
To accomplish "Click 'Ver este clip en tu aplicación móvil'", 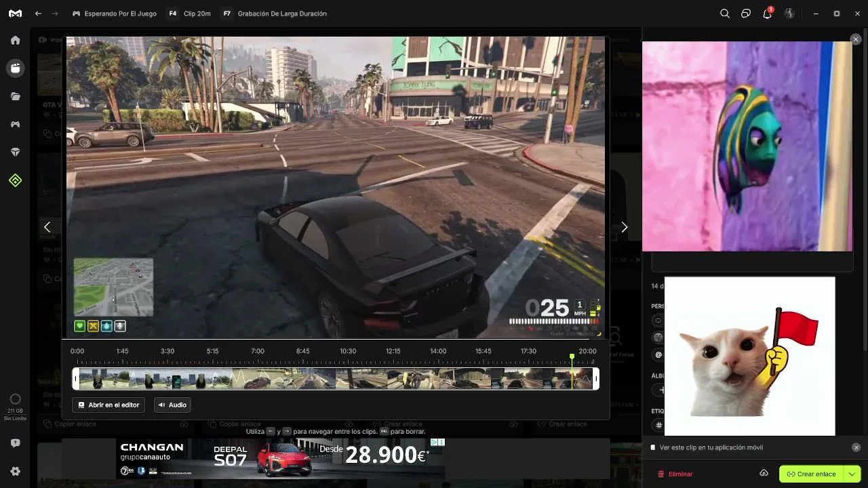I will [x=711, y=447].
